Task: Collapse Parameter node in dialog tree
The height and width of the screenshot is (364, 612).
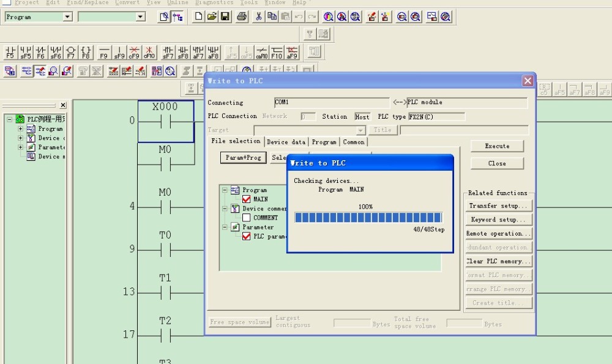Action: pyautogui.click(x=225, y=227)
